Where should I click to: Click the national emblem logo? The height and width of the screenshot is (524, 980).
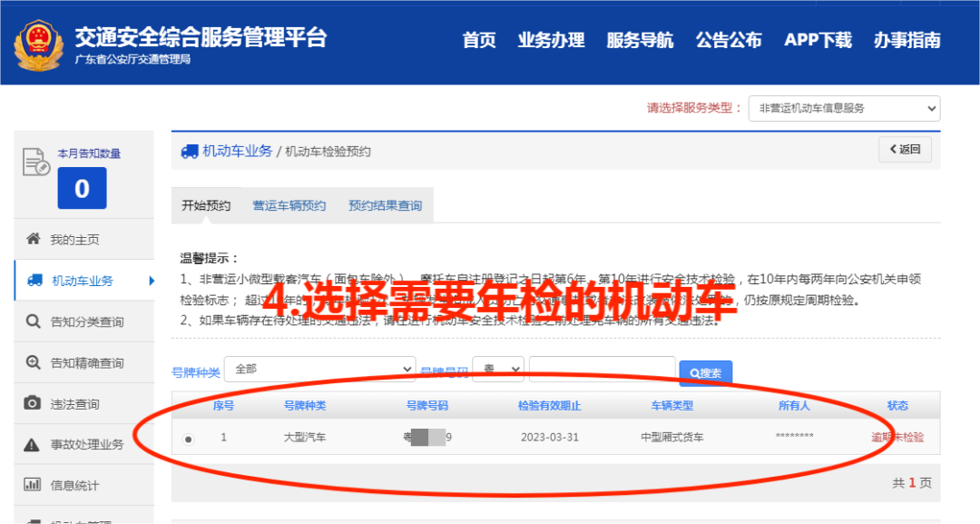coord(39,45)
